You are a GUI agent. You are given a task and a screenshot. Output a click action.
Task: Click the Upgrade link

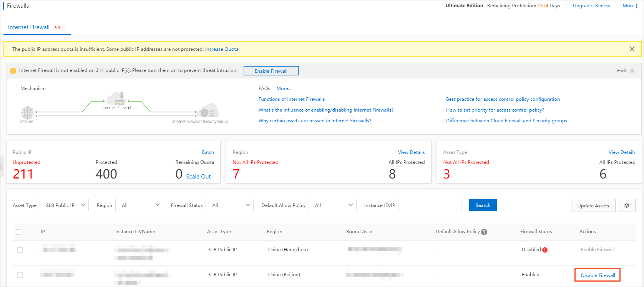[582, 6]
